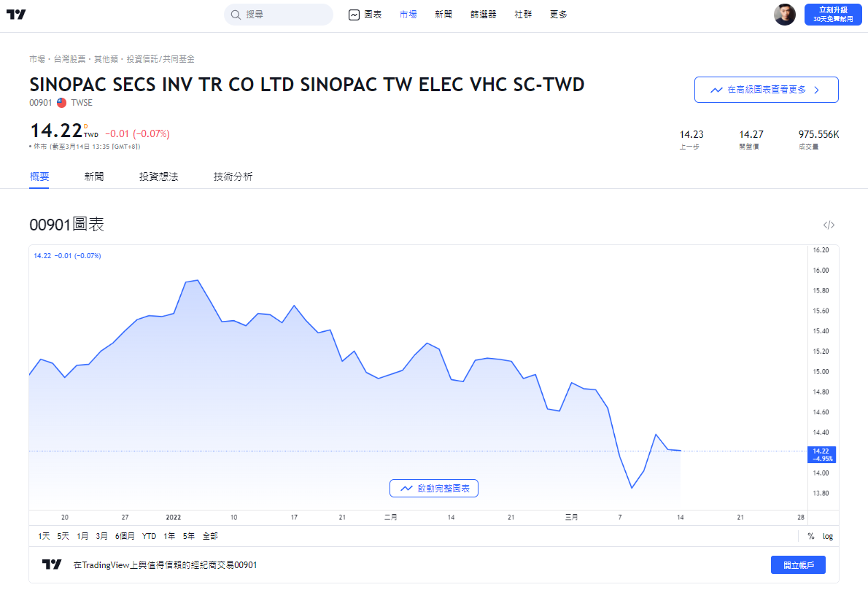This screenshot has width=868, height=590.
Task: Follow the 市場 breadcrumb link
Action: [x=37, y=58]
